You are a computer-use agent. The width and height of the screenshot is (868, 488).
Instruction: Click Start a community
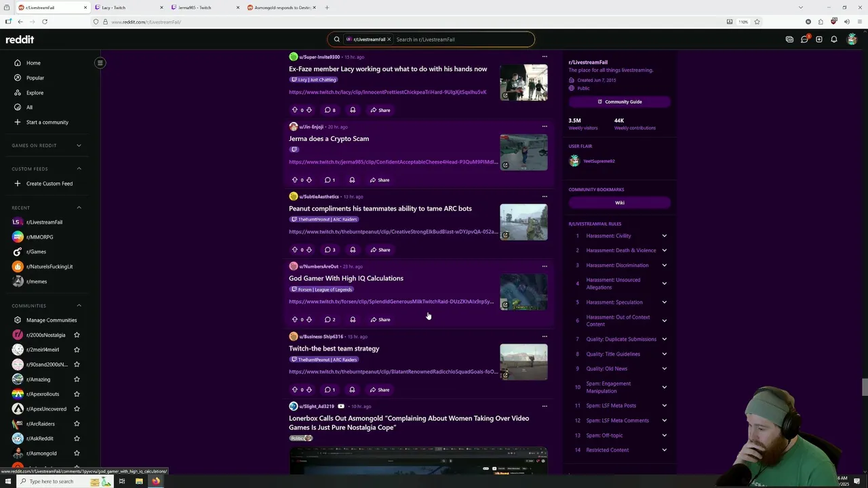[x=47, y=122]
